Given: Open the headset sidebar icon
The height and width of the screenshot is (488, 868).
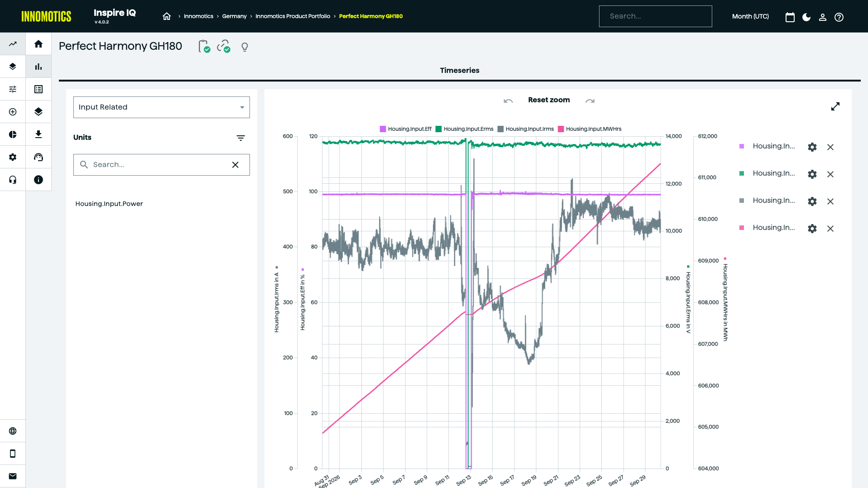Looking at the screenshot, I should point(13,180).
